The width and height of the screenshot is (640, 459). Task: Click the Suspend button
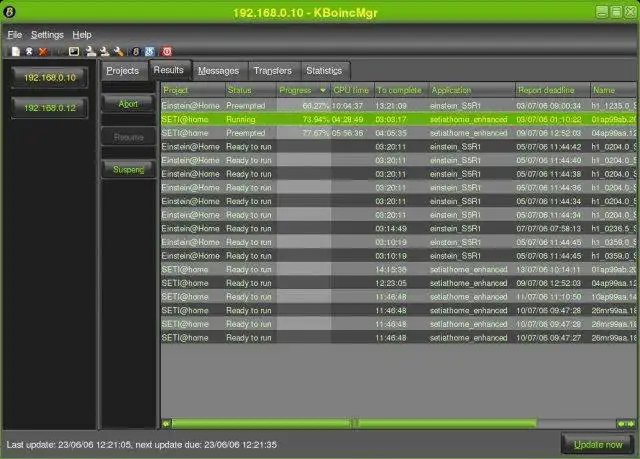[x=128, y=169]
